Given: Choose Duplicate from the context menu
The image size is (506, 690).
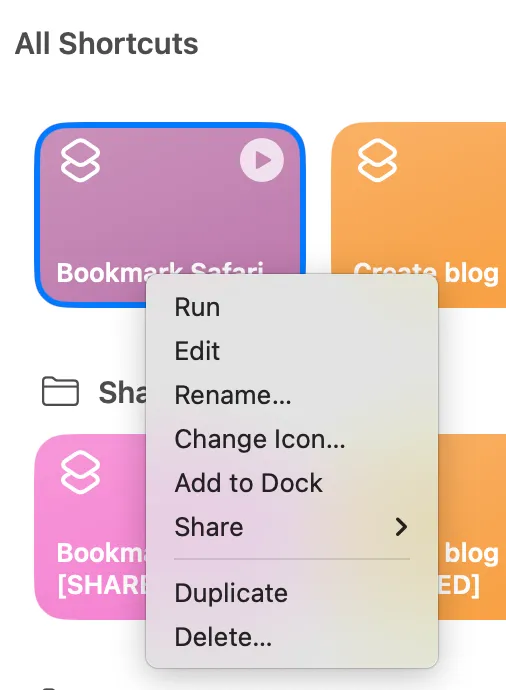Looking at the screenshot, I should pyautogui.click(x=292, y=593).
